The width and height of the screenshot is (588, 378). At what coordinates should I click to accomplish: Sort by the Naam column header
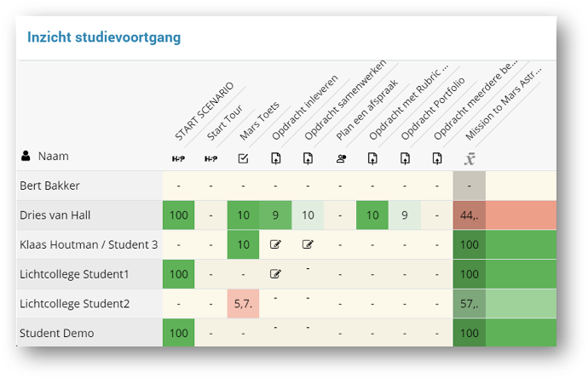pos(52,157)
